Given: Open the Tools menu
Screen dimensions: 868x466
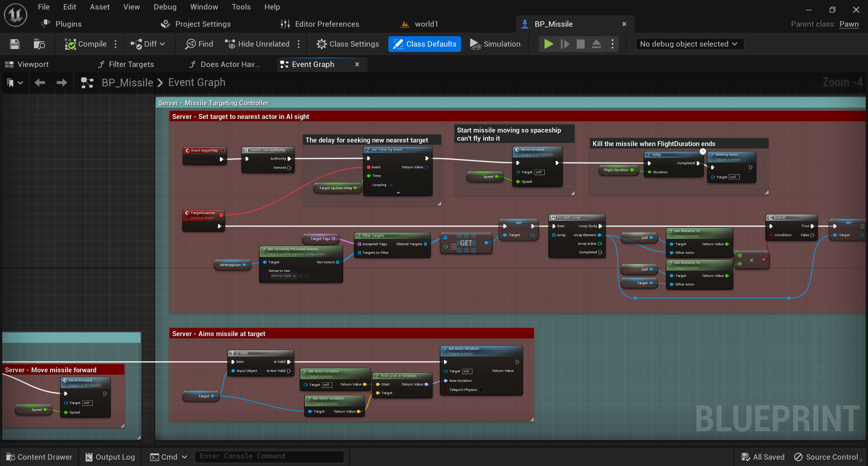Looking at the screenshot, I should 241,7.
